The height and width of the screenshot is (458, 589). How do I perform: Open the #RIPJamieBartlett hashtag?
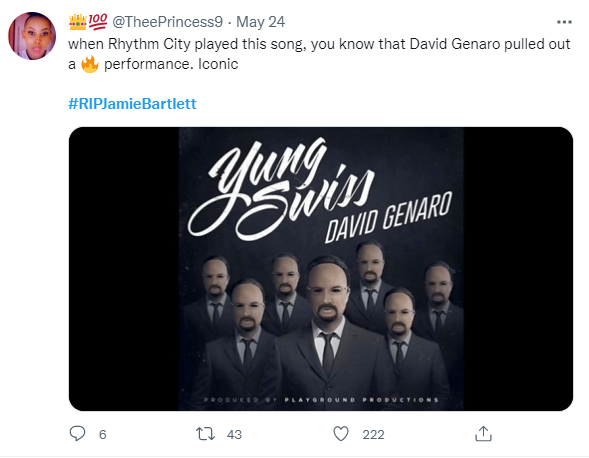tap(132, 104)
